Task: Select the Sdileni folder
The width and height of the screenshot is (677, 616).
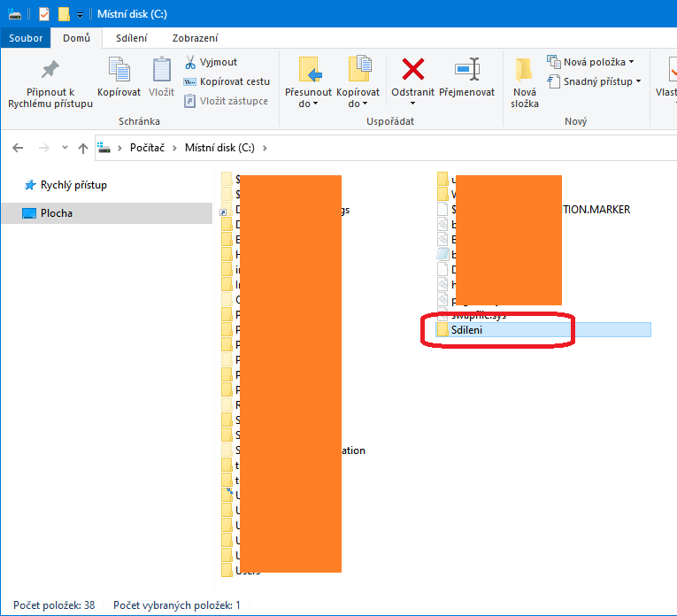Action: [543, 330]
